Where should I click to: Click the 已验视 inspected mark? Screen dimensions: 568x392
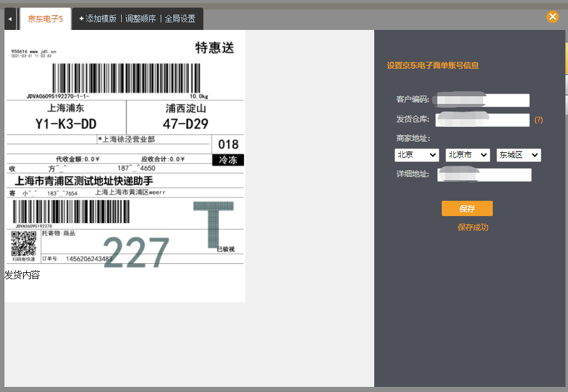click(226, 249)
